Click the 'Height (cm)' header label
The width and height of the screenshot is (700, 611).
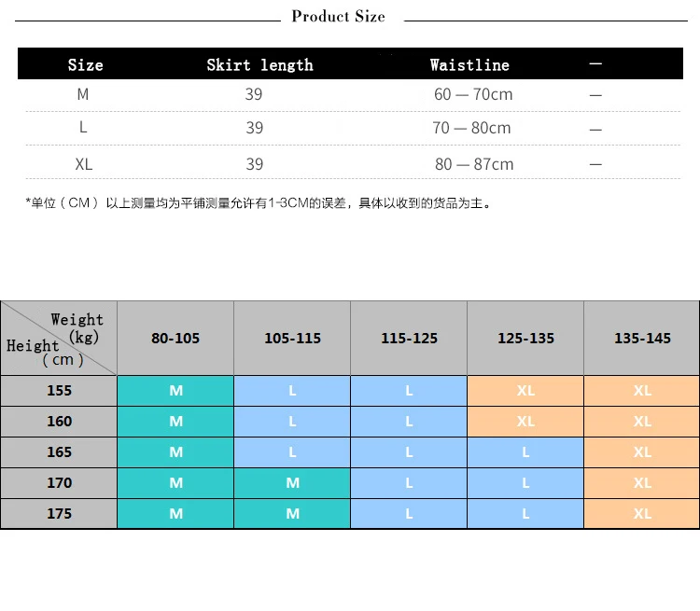coord(45,353)
